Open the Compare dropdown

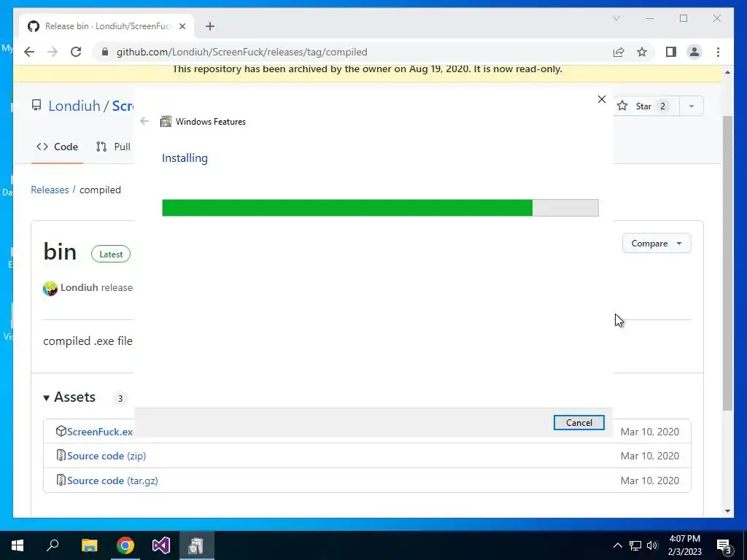(x=657, y=244)
